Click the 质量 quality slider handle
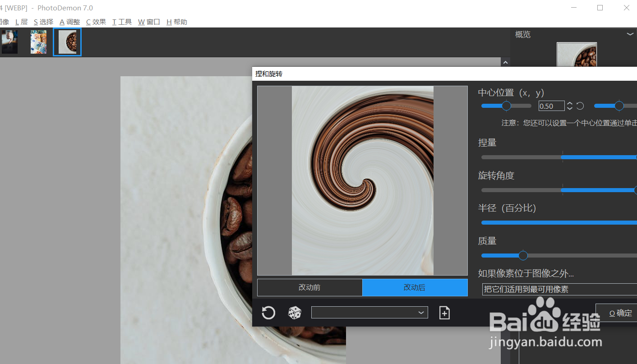 523,256
